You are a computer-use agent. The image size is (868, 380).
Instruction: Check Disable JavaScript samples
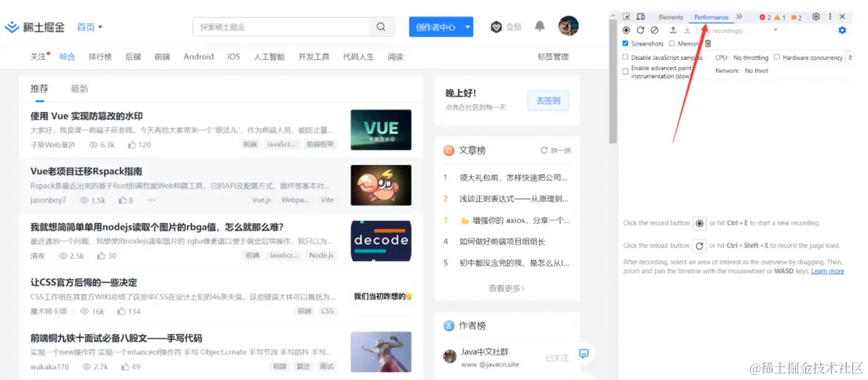pos(626,57)
